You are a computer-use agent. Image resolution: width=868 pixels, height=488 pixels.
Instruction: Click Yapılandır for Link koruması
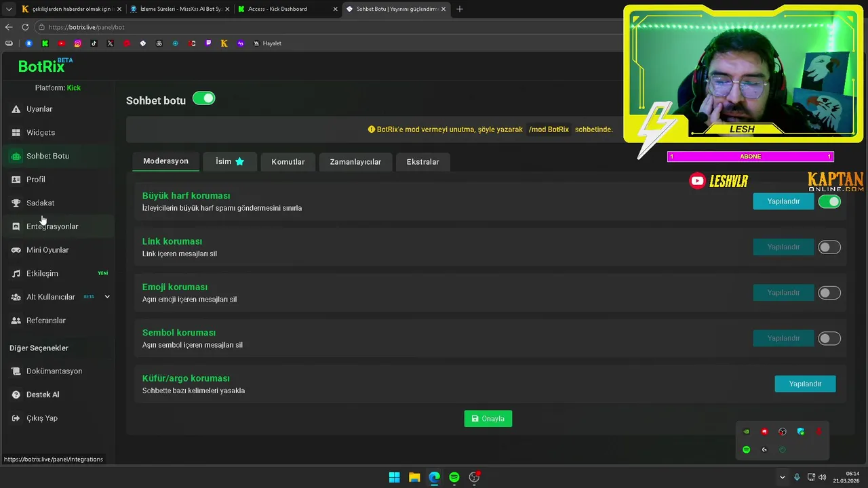pyautogui.click(x=783, y=247)
